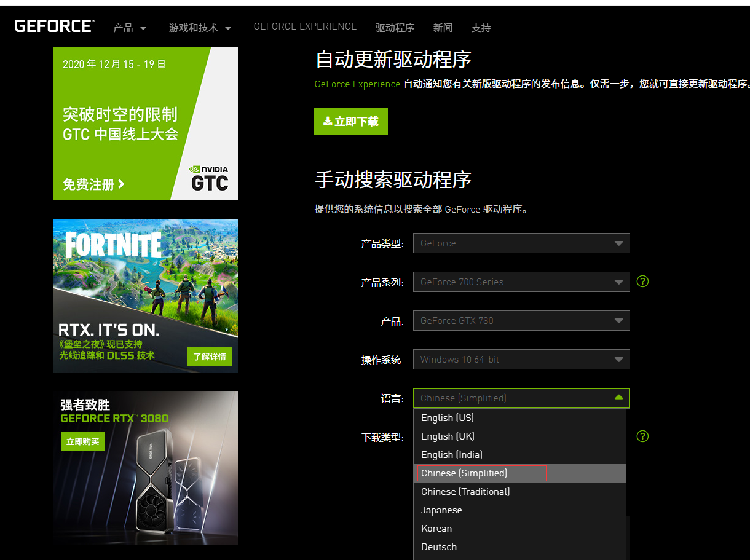Click help icon beside product series
The image size is (750, 560).
[x=642, y=282]
